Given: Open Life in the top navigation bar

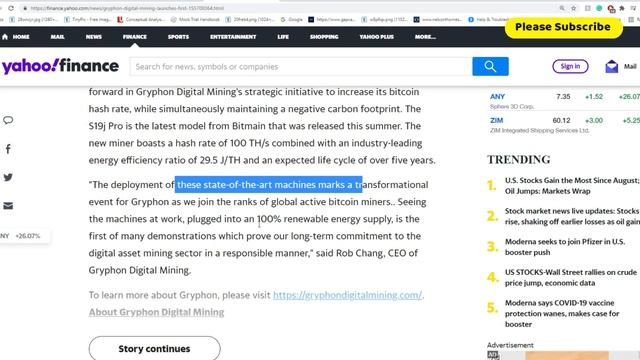Looking at the screenshot, I should (x=283, y=37).
